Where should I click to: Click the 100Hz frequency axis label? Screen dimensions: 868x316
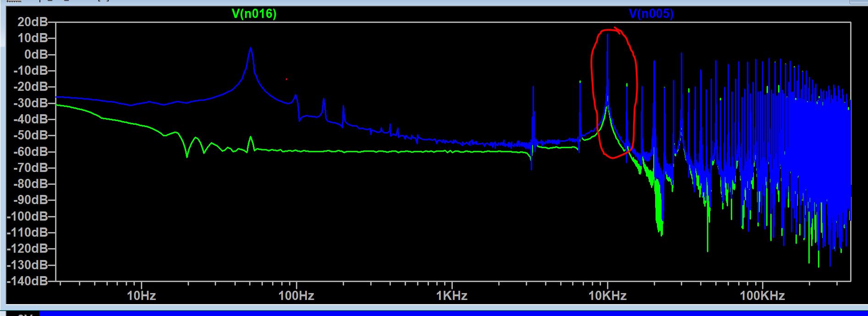(296, 296)
